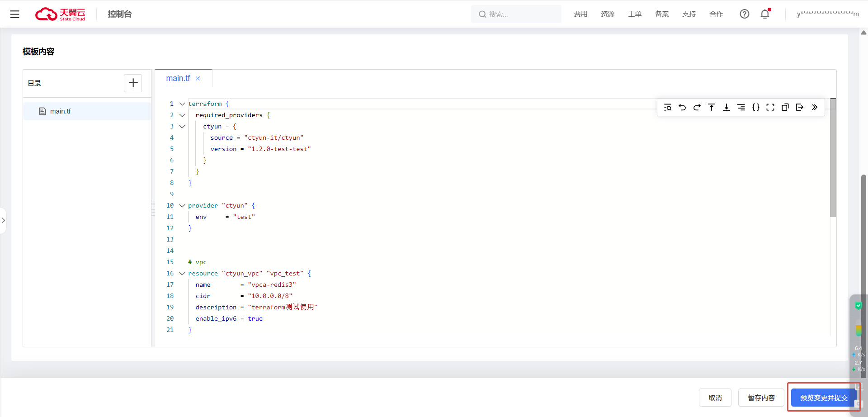Screen dimensions: 868x417
Task: Click the curly braces format icon
Action: coord(755,107)
